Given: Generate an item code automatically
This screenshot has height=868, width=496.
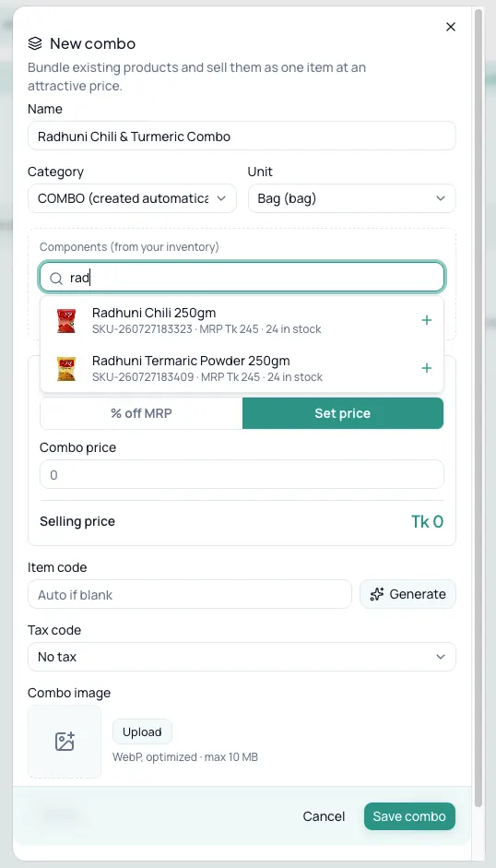Looking at the screenshot, I should pos(408,594).
